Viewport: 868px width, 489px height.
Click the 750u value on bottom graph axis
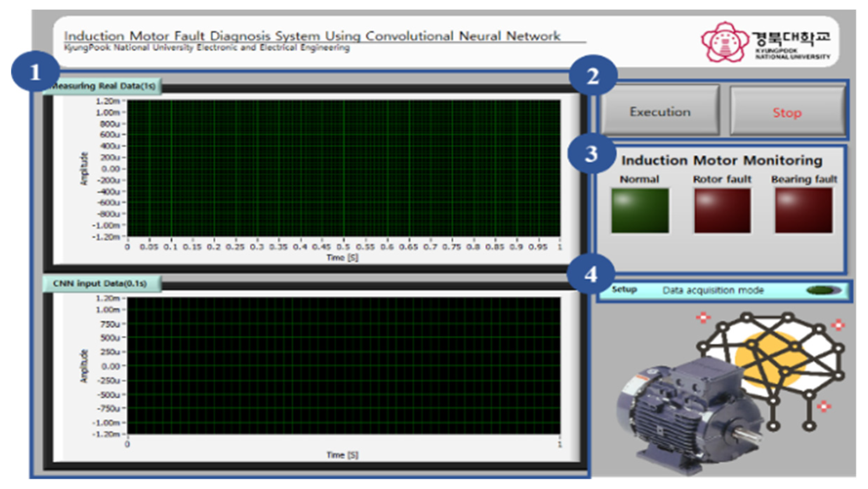click(110, 324)
